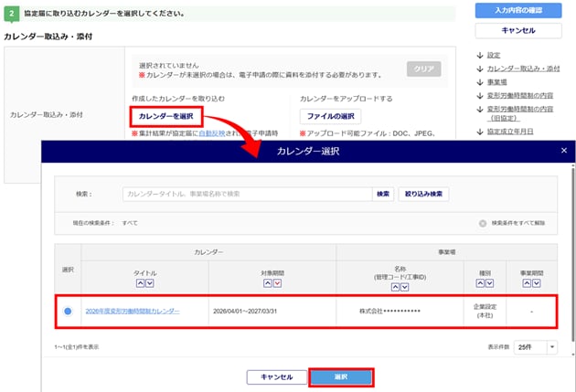This screenshot has height=392, width=576.
Task: Go to 変形労働時間制の内容 section
Action: coord(518,95)
